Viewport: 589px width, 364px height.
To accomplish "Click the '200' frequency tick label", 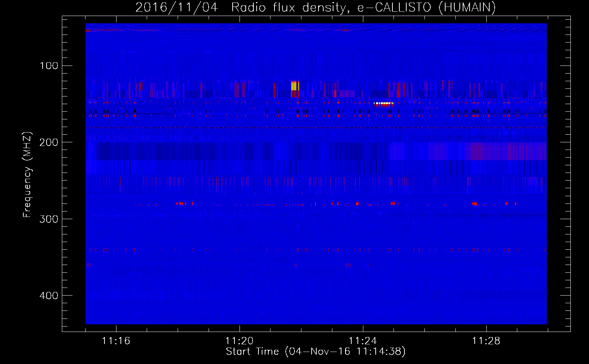I will tap(49, 142).
